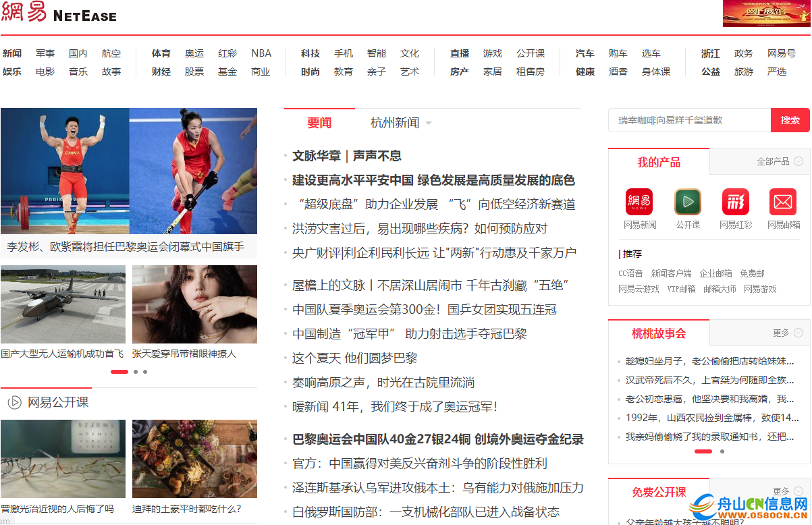Open the weightlifter Olympic photo
The image size is (812, 525).
tap(65, 171)
